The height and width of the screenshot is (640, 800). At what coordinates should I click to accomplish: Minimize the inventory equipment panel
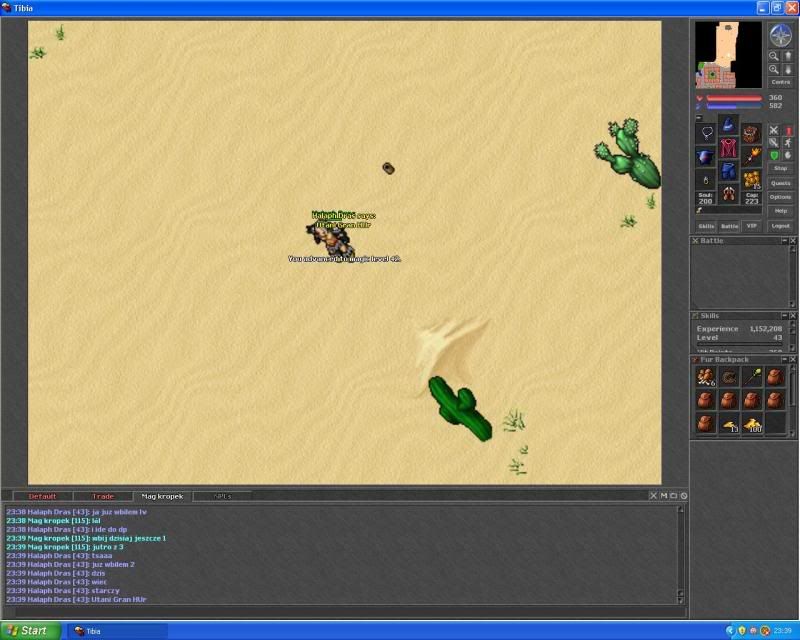pyautogui.click(x=699, y=118)
